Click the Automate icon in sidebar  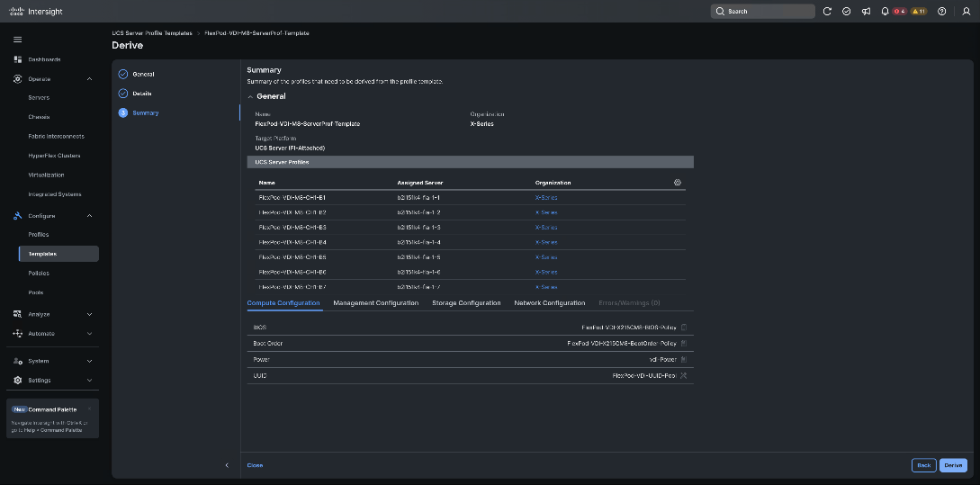click(x=17, y=333)
